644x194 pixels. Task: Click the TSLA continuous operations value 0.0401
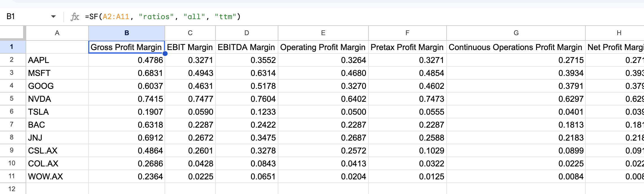point(516,112)
